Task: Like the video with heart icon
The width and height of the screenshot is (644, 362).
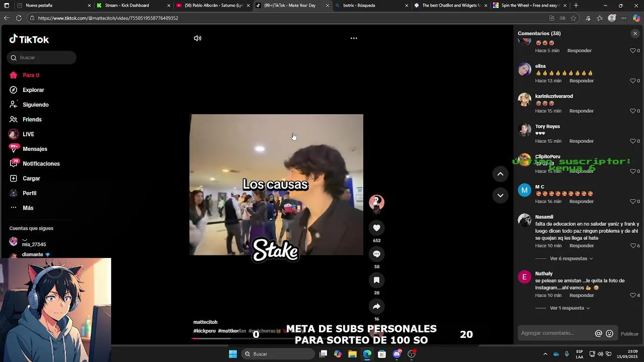Action: [376, 228]
